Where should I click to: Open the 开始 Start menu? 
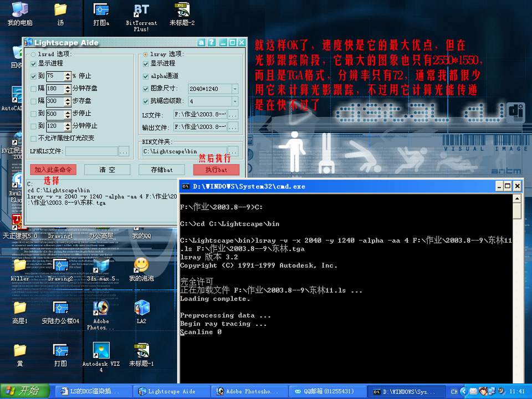coord(25,391)
